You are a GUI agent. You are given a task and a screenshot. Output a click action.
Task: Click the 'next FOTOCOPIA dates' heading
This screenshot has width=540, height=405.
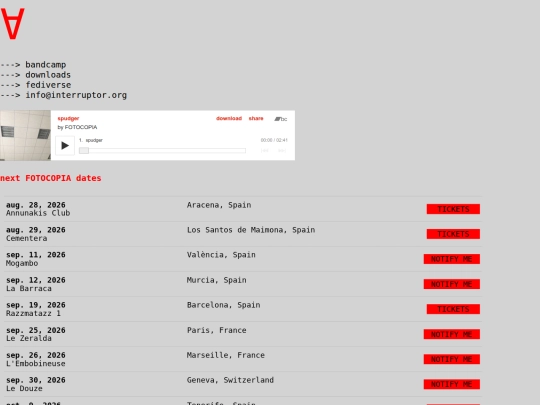[x=51, y=178]
